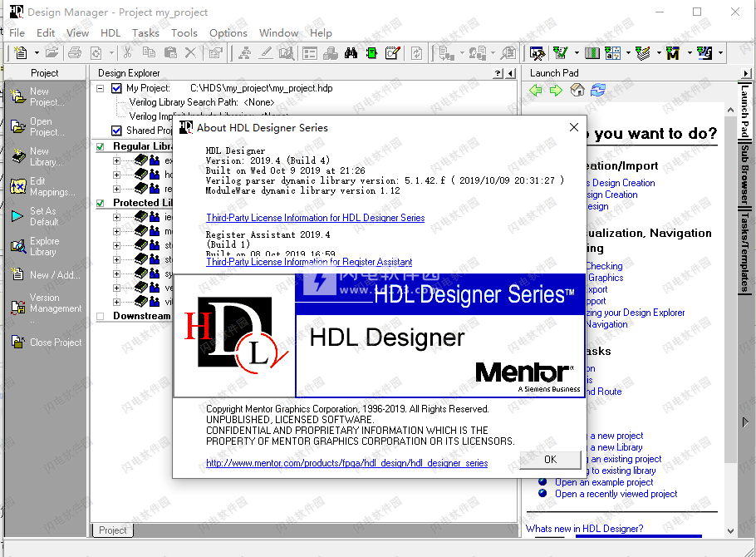The width and height of the screenshot is (756, 557).
Task: Expand the first library under Regular Libraries
Action: [116, 160]
